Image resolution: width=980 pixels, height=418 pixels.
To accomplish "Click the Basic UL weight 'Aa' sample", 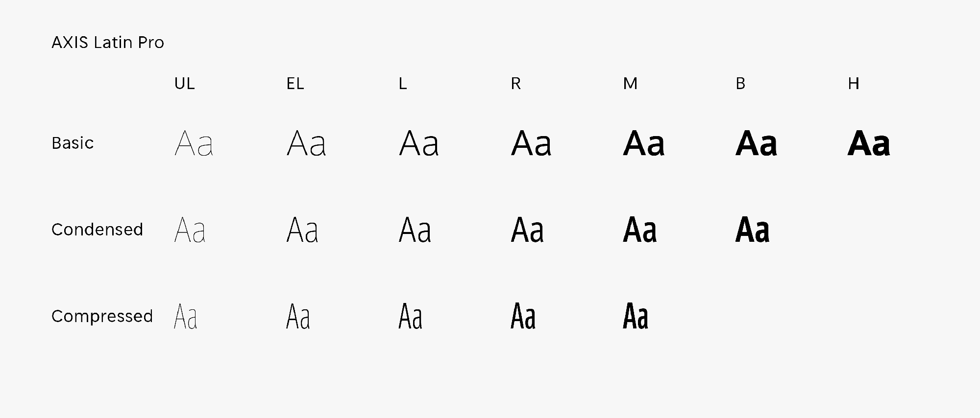I will click(194, 143).
